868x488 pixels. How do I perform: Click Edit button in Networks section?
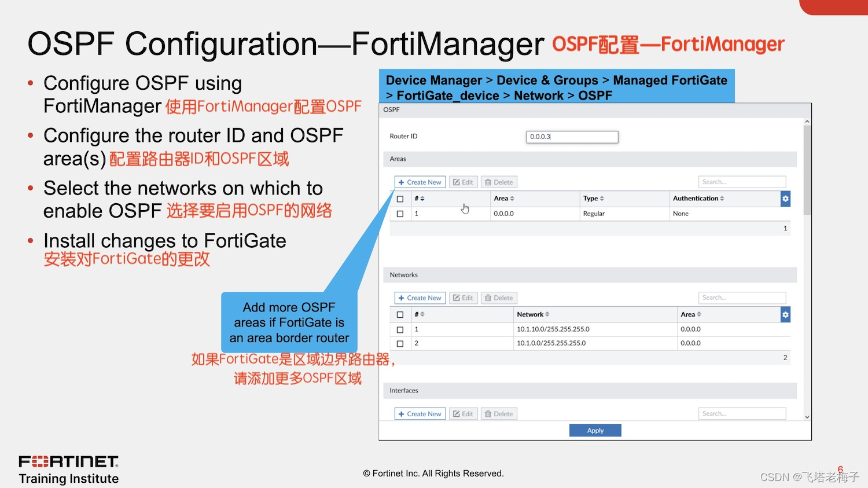pyautogui.click(x=463, y=298)
